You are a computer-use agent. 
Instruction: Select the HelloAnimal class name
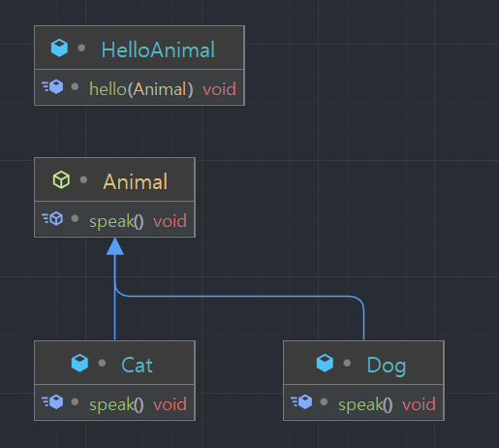[158, 49]
